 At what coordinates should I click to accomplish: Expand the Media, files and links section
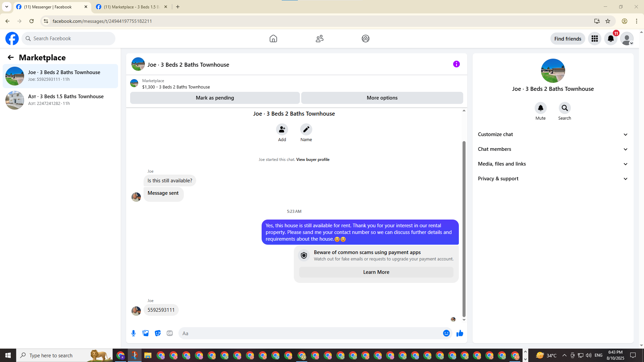coord(552,164)
